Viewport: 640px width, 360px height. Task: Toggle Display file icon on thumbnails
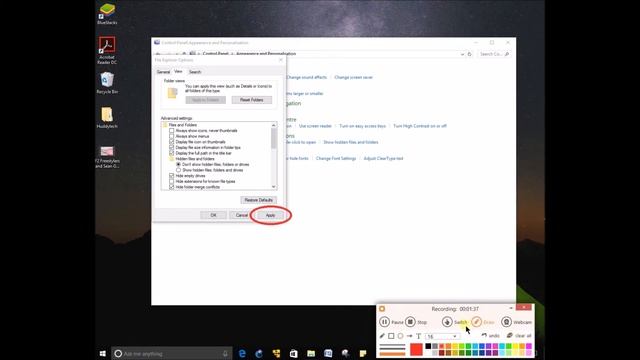(x=171, y=142)
